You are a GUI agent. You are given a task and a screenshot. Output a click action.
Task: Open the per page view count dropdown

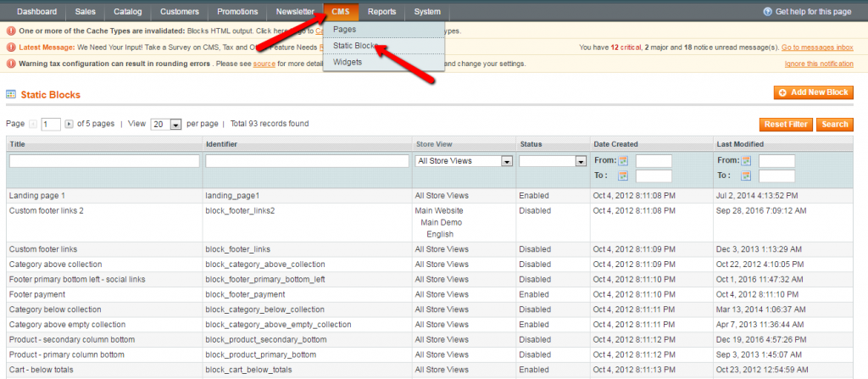coord(176,125)
